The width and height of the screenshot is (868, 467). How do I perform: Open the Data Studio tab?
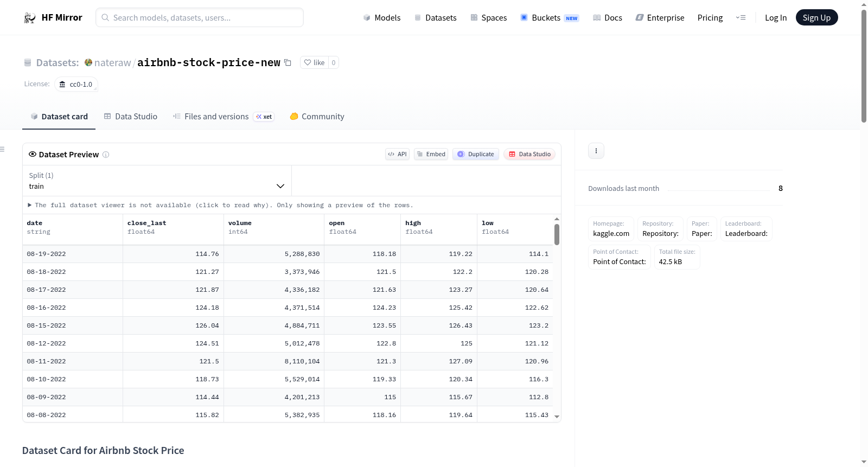[x=131, y=117]
